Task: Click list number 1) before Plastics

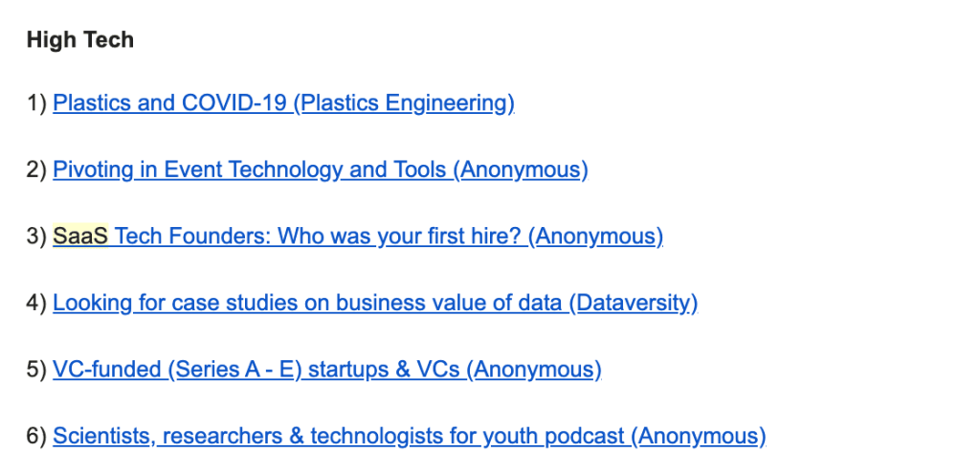Action: click(37, 103)
